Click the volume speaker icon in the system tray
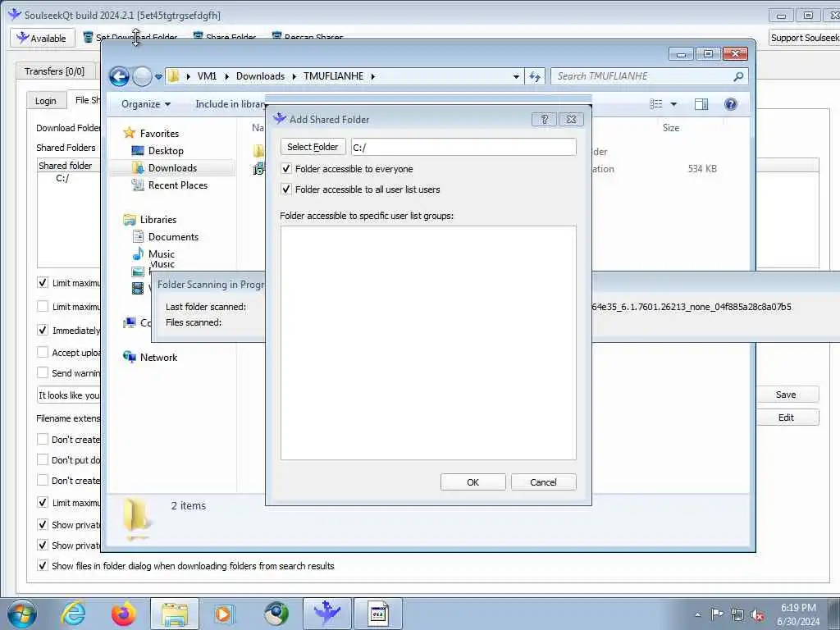This screenshot has height=630, width=840. point(757,615)
